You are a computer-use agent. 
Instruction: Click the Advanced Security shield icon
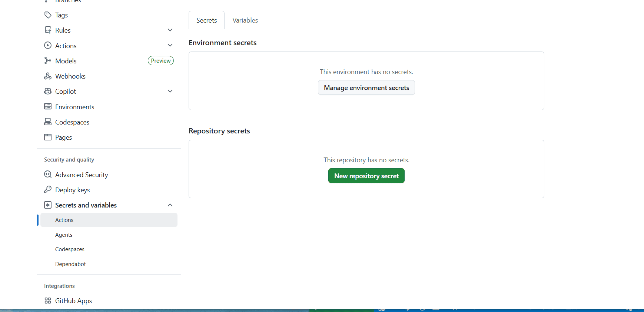(48, 174)
